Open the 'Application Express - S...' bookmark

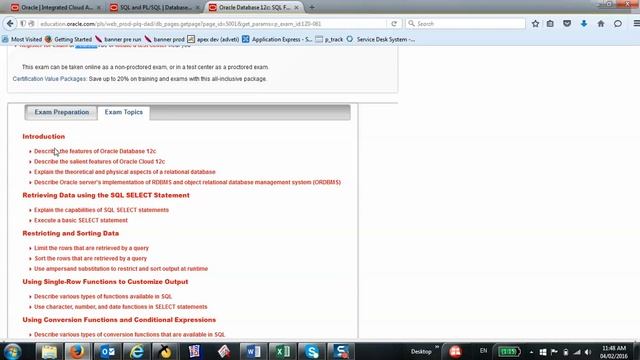(277, 39)
